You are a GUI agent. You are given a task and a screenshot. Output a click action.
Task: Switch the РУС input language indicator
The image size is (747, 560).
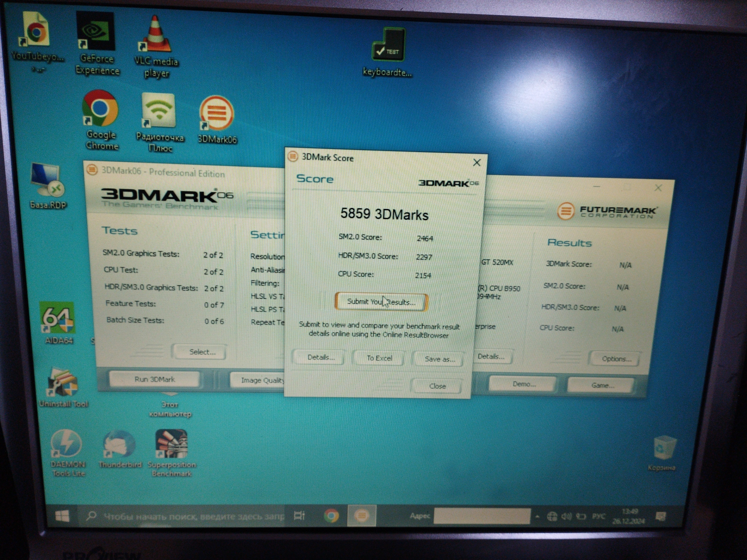click(598, 516)
